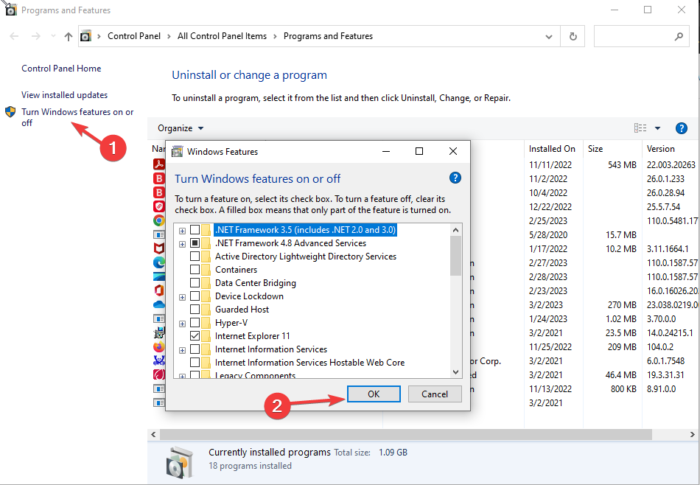Click the program list horizontal scrollbar right arrow
This screenshot has width=700, height=485.
point(692,434)
